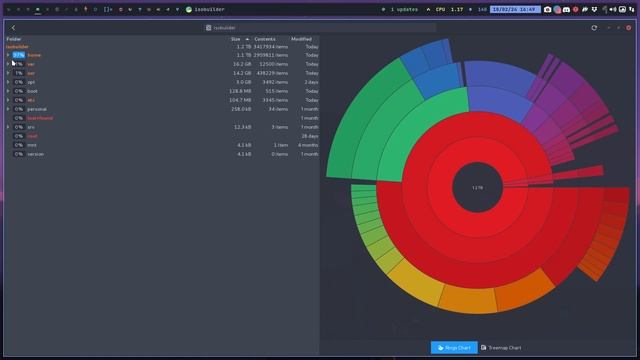Sort by the Contents column header
This screenshot has width=640, height=360.
265,39
